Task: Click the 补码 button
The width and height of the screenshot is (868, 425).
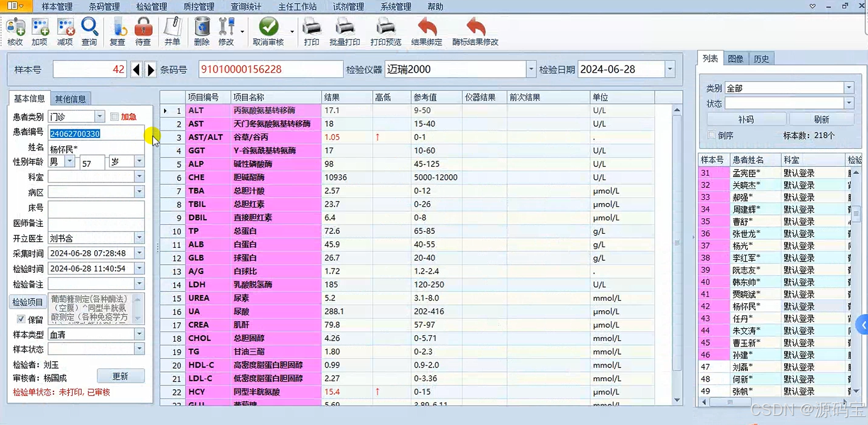Action: click(746, 119)
